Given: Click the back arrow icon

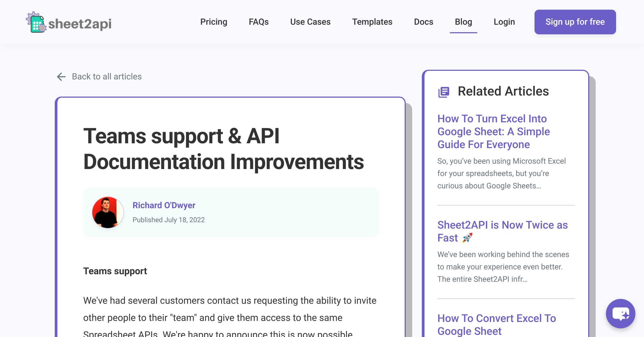Looking at the screenshot, I should (61, 77).
